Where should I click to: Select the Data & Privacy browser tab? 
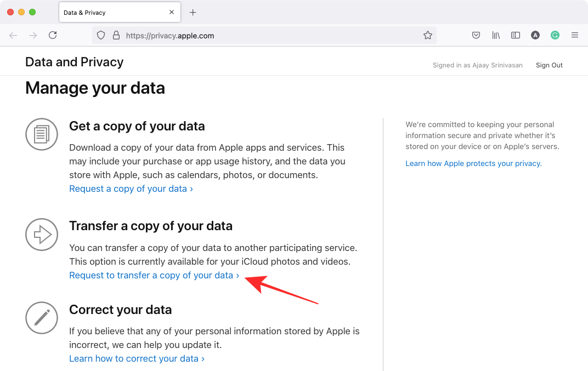pyautogui.click(x=120, y=13)
